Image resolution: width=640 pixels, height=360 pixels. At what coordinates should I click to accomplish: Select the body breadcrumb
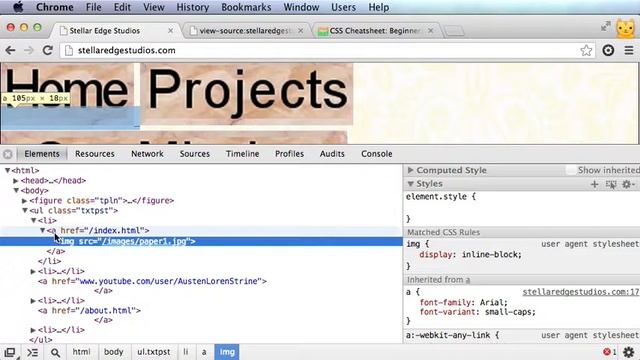tap(113, 352)
